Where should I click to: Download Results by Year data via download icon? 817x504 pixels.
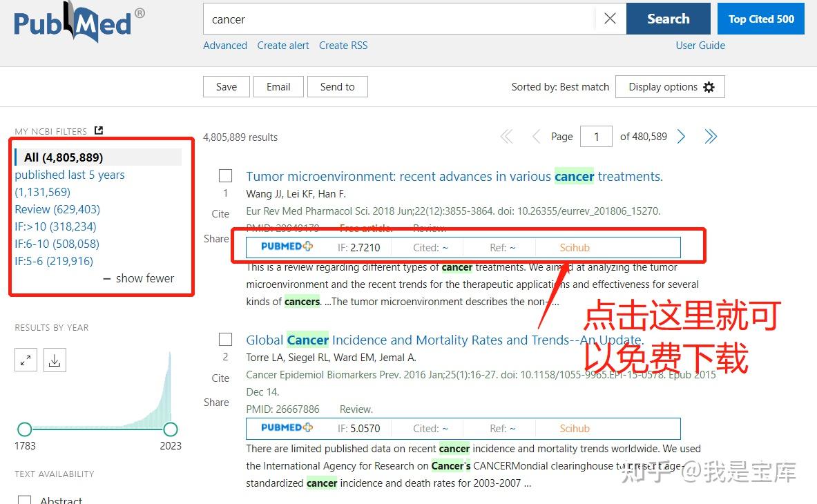[55, 360]
